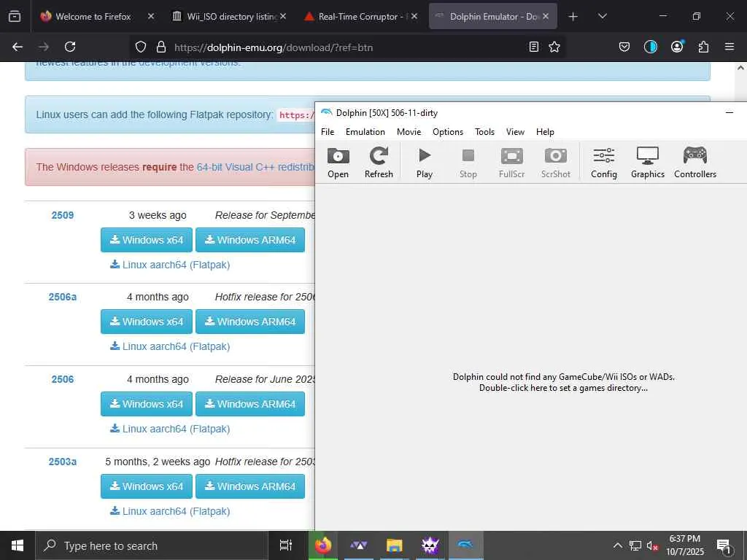Screen dimensions: 747x560
Task: Open the 2509 release version link
Action: click(x=63, y=215)
